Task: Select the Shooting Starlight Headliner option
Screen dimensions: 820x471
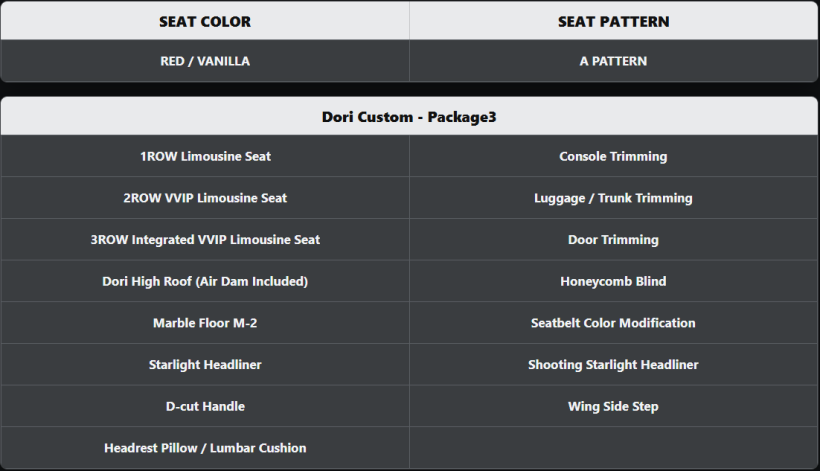Action: [613, 365]
